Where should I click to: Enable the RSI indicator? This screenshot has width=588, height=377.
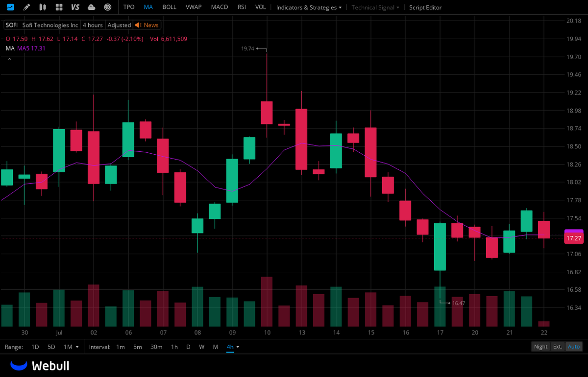coord(242,7)
